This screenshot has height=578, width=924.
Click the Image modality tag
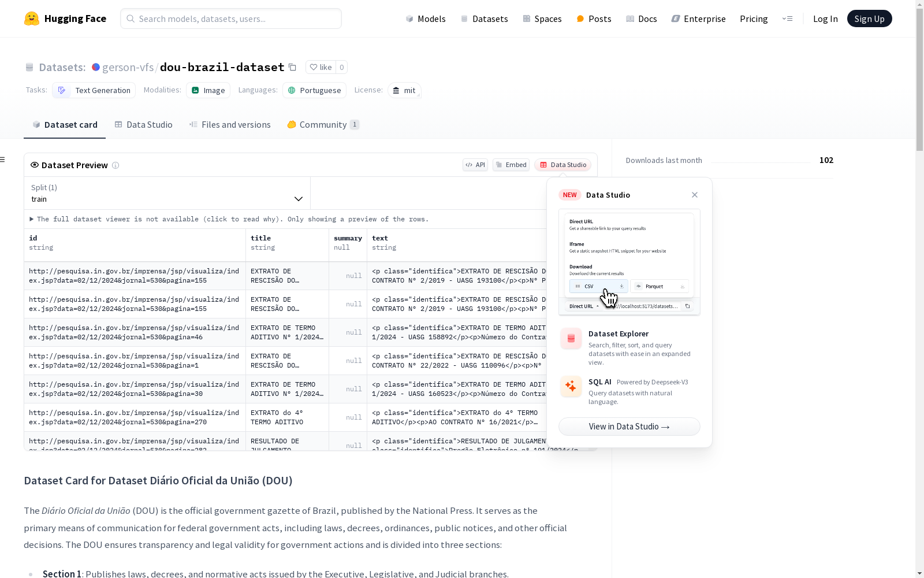[208, 90]
